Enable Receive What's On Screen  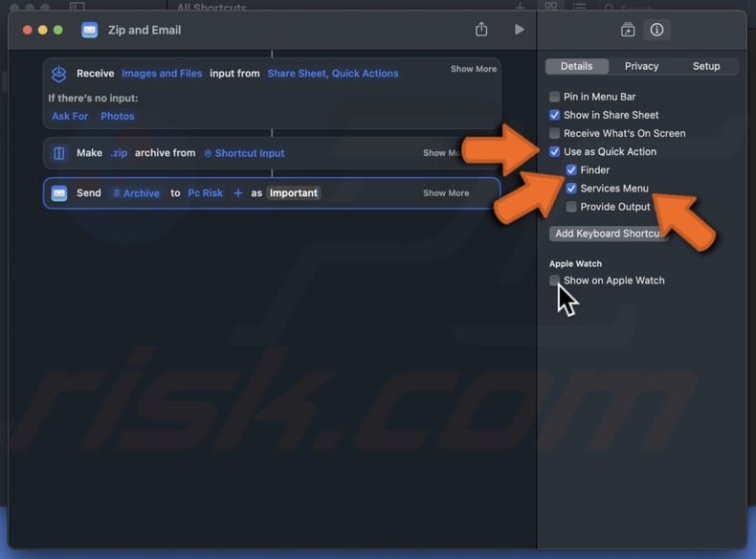(x=554, y=133)
